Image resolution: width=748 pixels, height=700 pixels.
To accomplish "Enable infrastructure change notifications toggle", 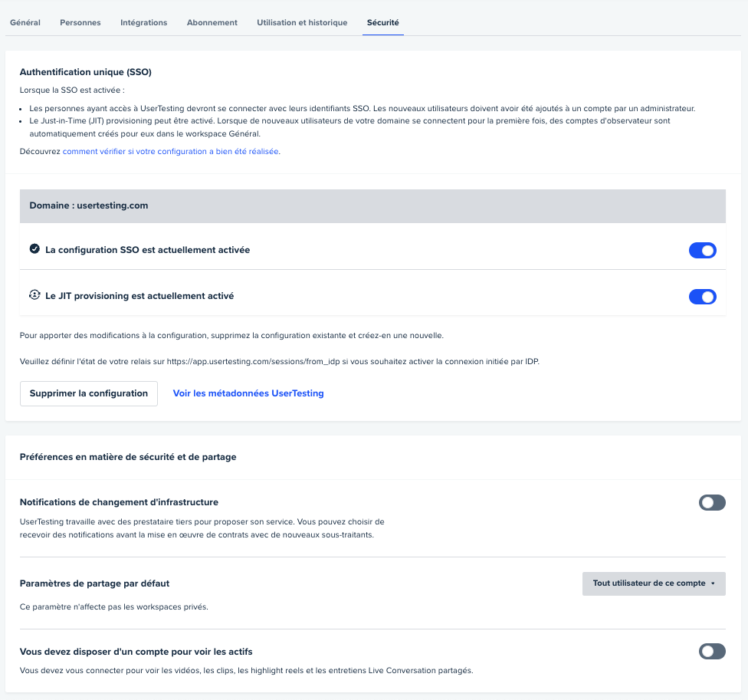I will (x=711, y=503).
